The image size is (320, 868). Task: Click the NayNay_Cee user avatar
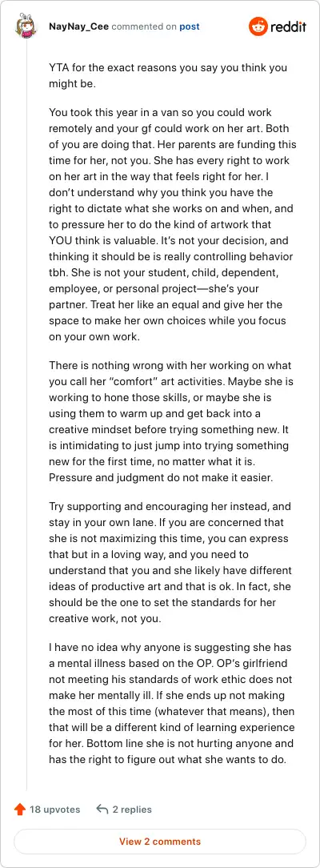26,26
